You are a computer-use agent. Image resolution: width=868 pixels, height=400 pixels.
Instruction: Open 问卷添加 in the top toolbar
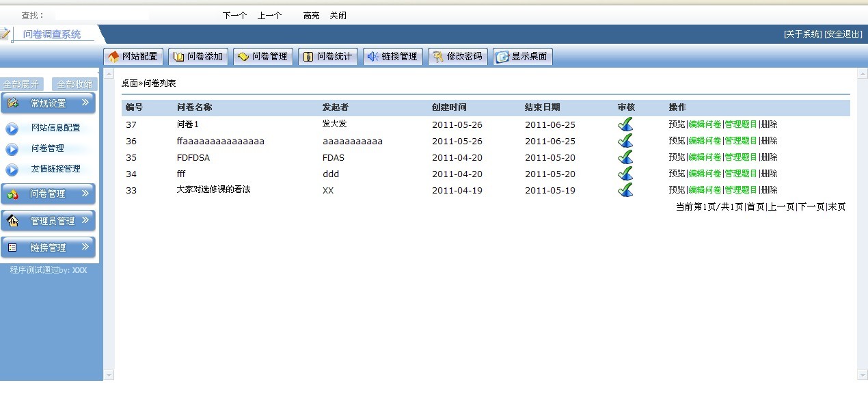pos(198,57)
